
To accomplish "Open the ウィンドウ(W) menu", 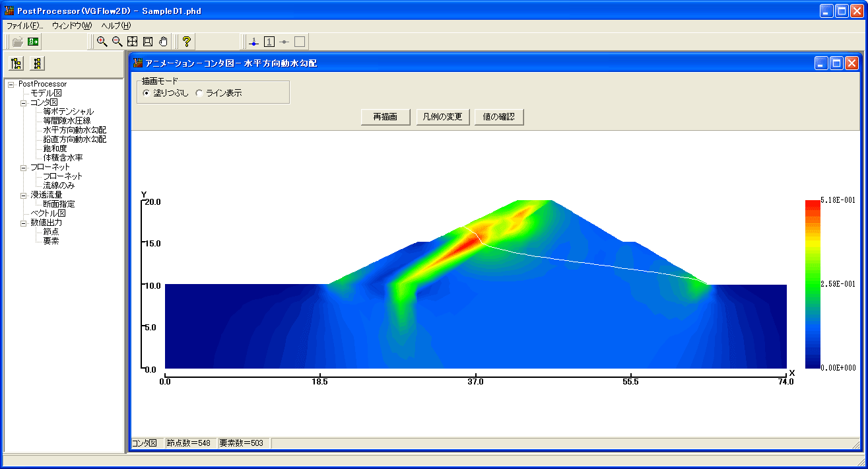I will pos(72,26).
